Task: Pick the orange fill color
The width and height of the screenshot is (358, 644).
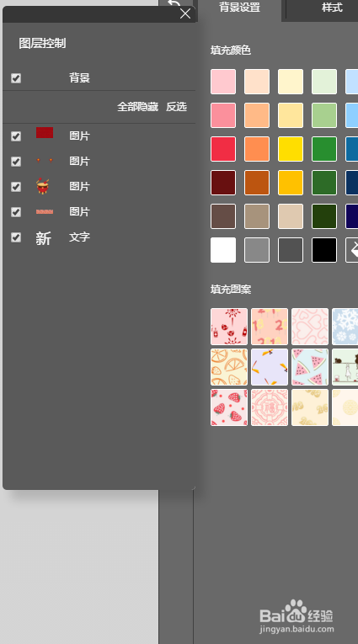Action: [x=257, y=149]
